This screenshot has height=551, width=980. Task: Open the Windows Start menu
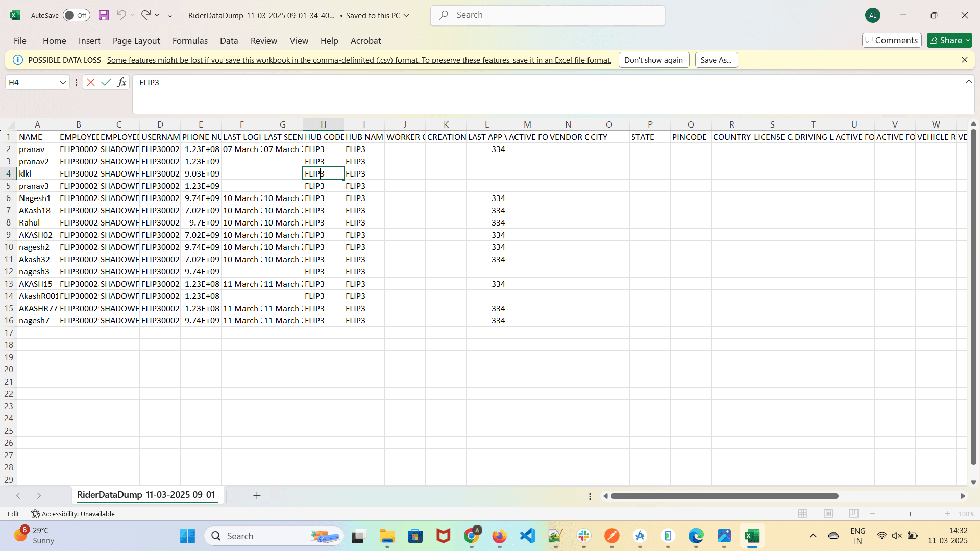click(x=187, y=536)
